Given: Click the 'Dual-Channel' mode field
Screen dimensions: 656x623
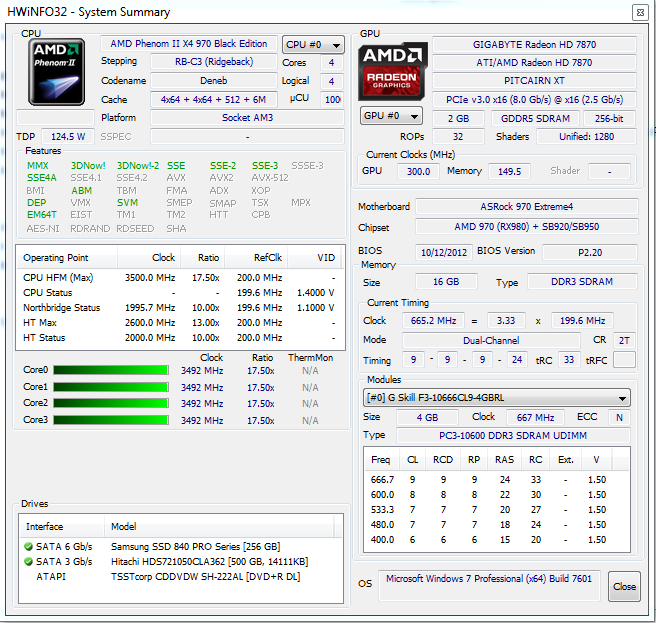Looking at the screenshot, I should [491, 340].
